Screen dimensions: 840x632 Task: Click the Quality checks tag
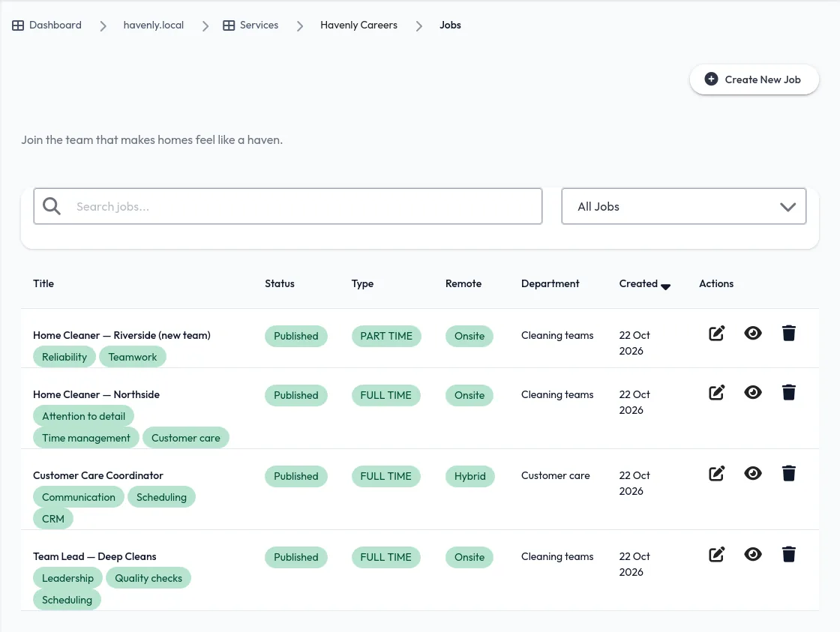[148, 578]
